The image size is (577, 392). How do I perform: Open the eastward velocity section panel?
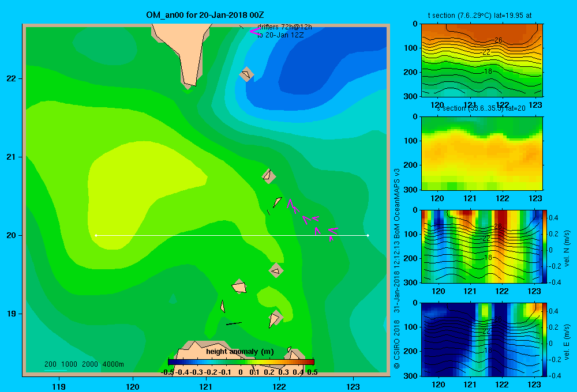click(482, 340)
